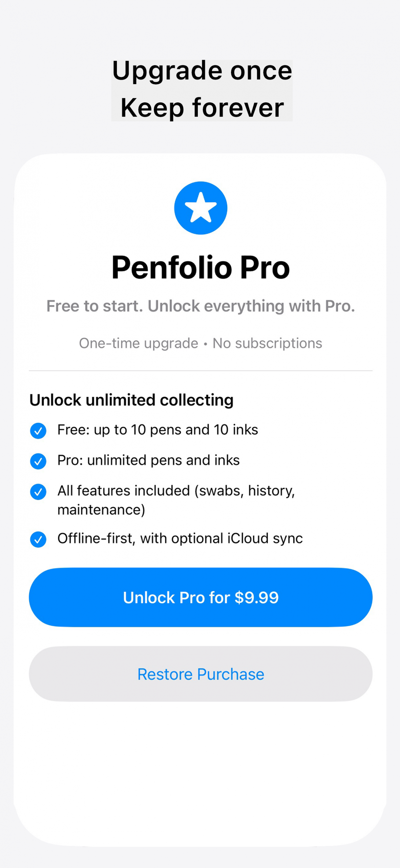The height and width of the screenshot is (868, 400).
Task: Select the Unlock unlimited collecting section header
Action: click(x=131, y=400)
